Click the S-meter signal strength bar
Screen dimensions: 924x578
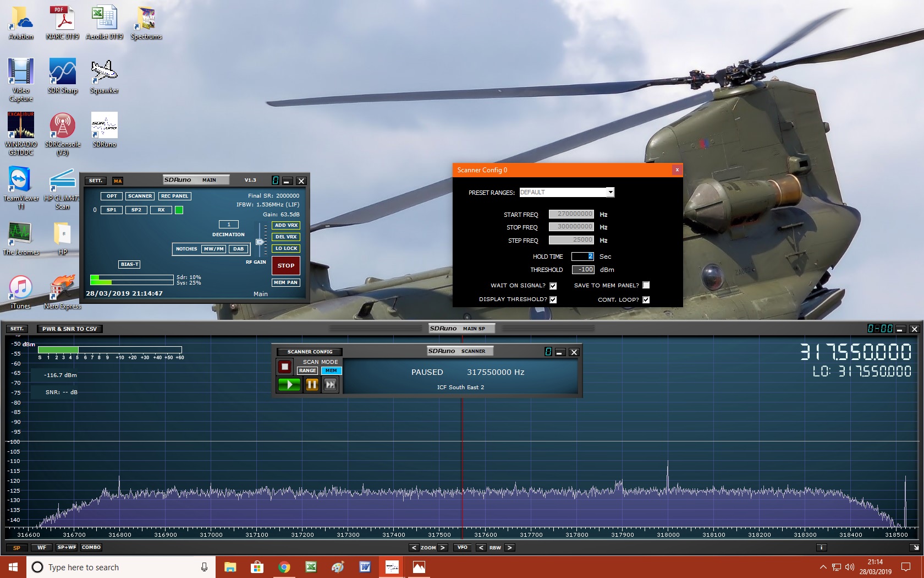[109, 350]
